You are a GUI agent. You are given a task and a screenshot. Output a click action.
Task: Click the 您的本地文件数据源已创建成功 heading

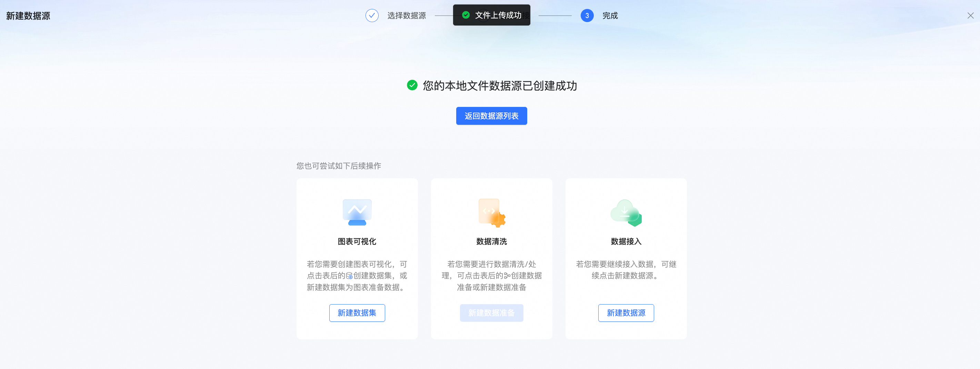(x=500, y=86)
